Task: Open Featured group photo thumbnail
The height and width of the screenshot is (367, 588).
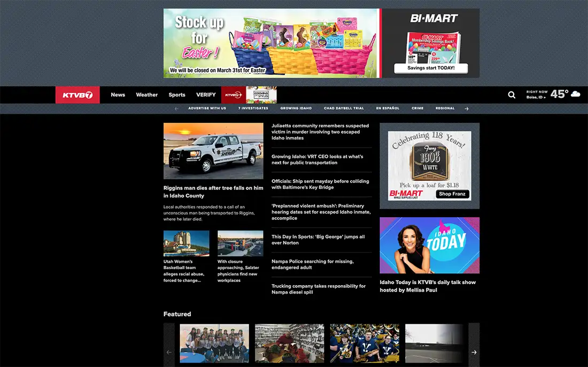Action: pyautogui.click(x=214, y=343)
